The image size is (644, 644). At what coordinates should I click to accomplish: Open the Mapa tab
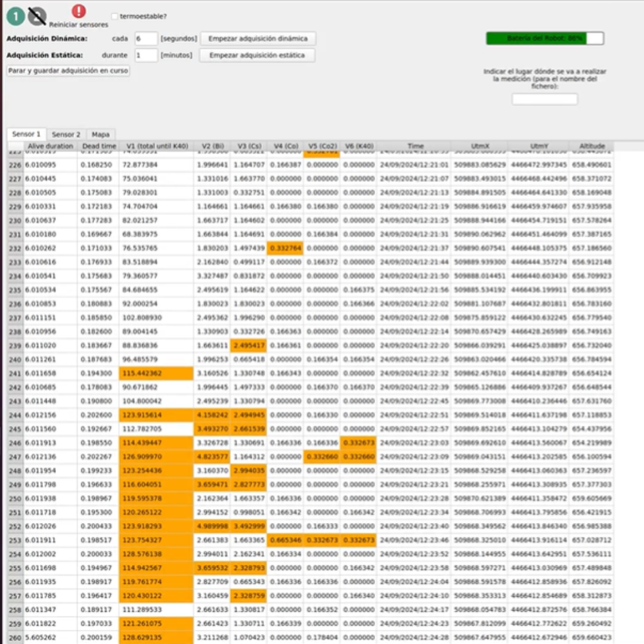(x=100, y=135)
